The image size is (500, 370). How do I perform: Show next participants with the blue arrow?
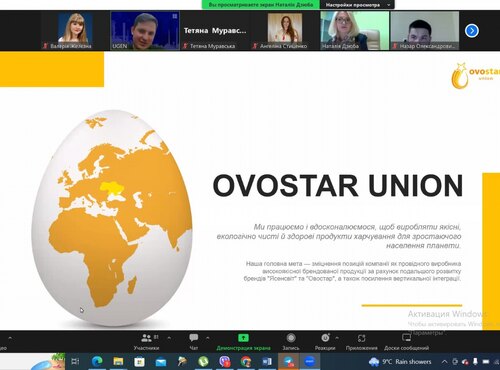click(x=472, y=31)
